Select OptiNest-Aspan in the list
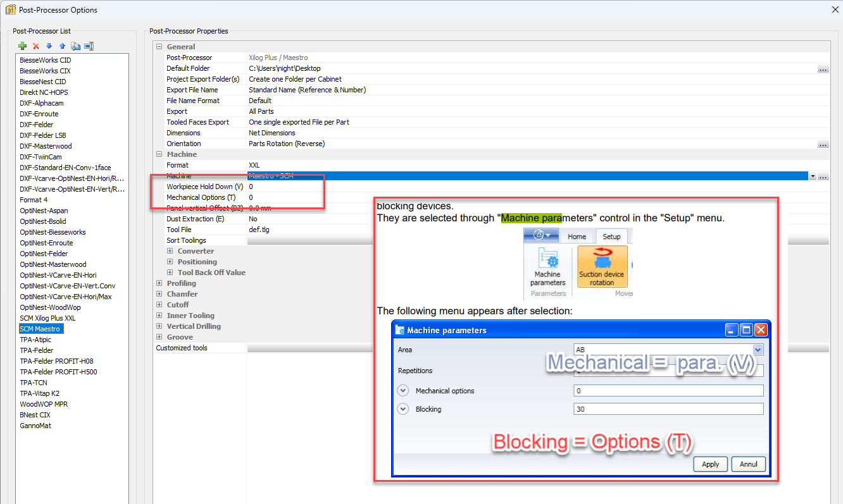Image resolution: width=843 pixels, height=504 pixels. (x=44, y=211)
